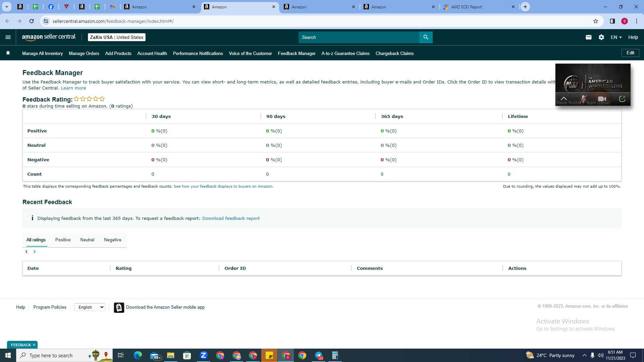Open Calculator from the taskbar
The image size is (644, 362).
pos(335,355)
